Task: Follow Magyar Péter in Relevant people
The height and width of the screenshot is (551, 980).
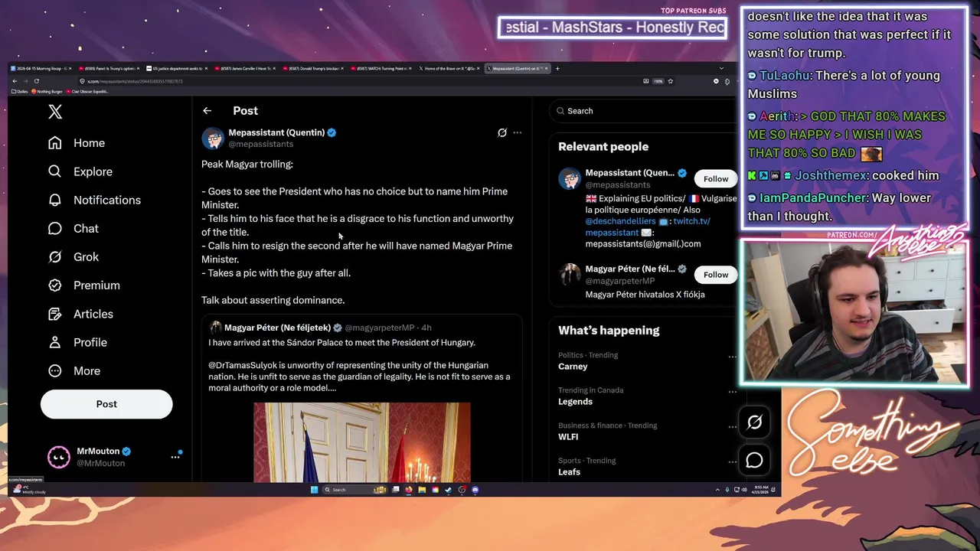Action: (716, 275)
